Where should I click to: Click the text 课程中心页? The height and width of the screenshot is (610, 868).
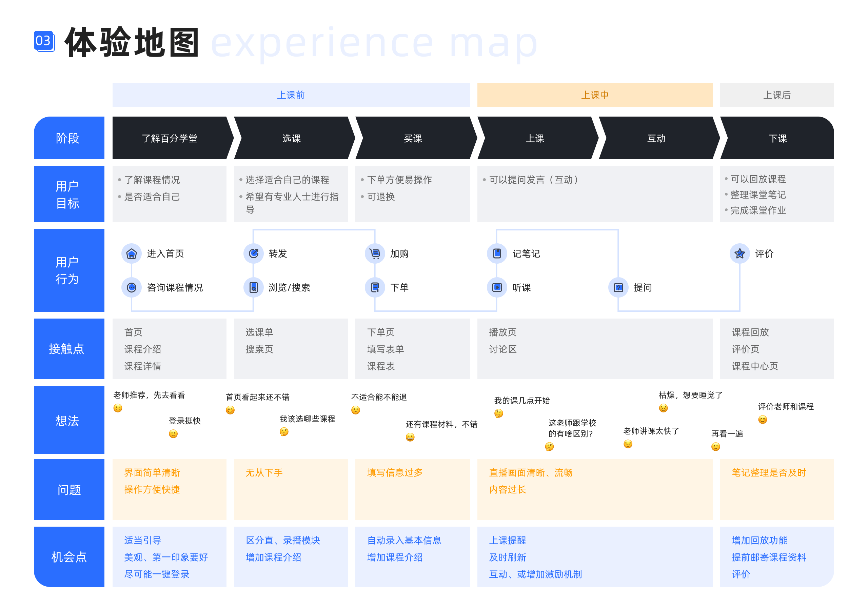pyautogui.click(x=755, y=366)
